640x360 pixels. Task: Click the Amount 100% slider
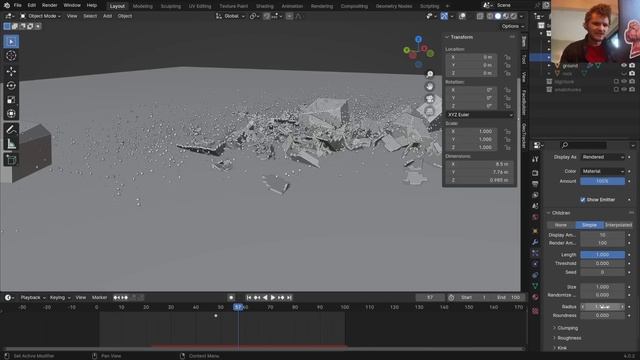click(x=602, y=181)
